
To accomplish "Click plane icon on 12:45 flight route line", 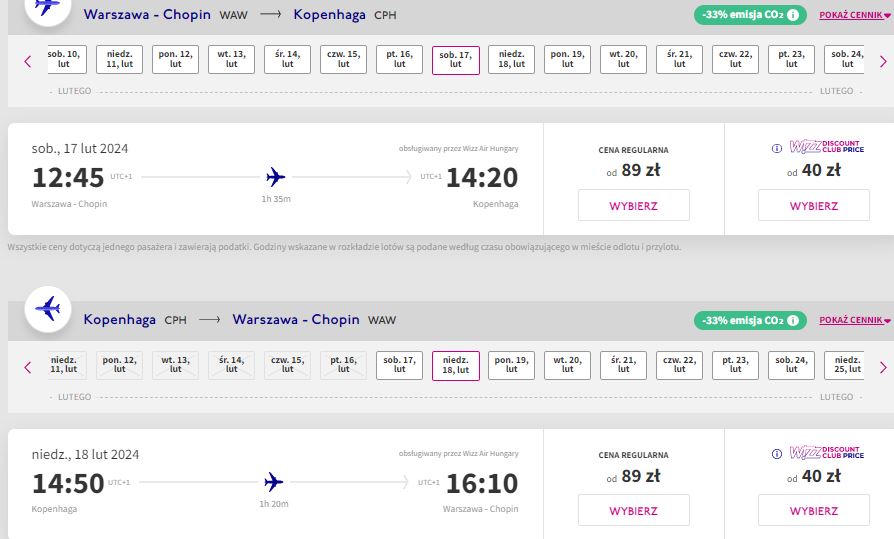I will 276,177.
